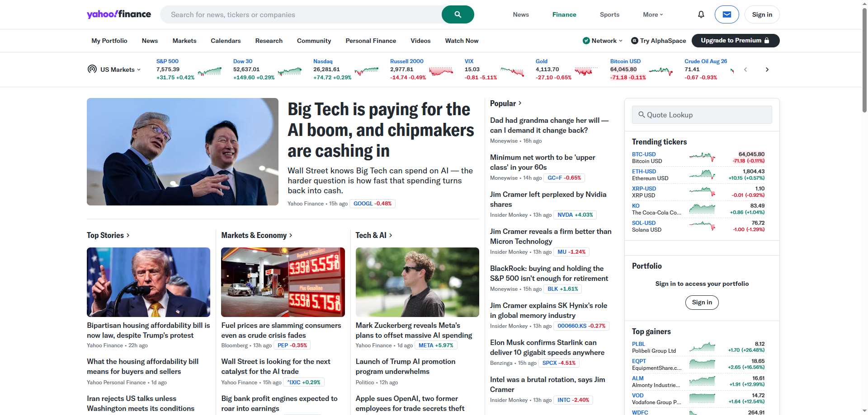Open the Mail envelope icon
868x415 pixels.
coord(726,14)
